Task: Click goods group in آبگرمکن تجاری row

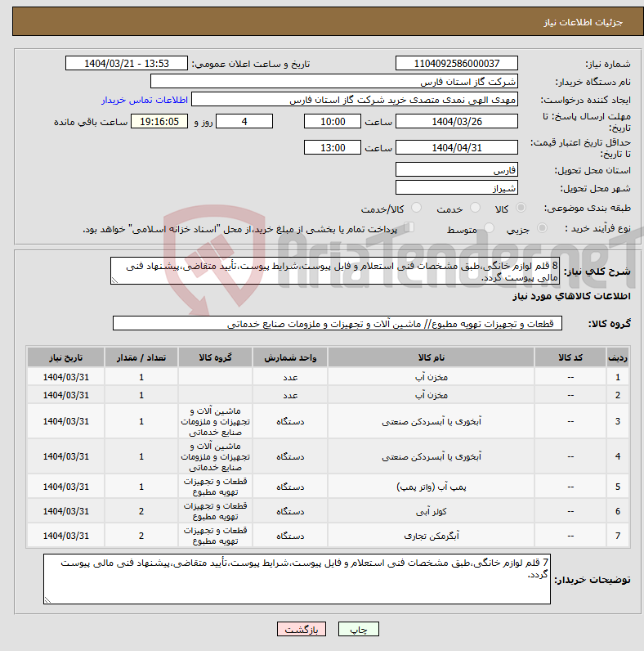Action: click(216, 536)
